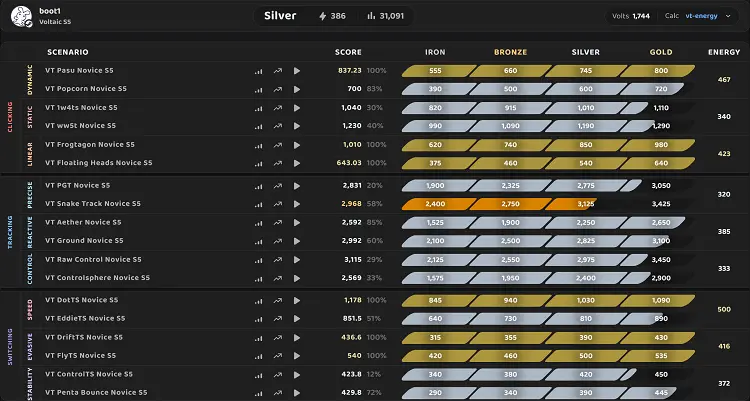
Task: Click the boot1 profile avatar
Action: point(20,16)
